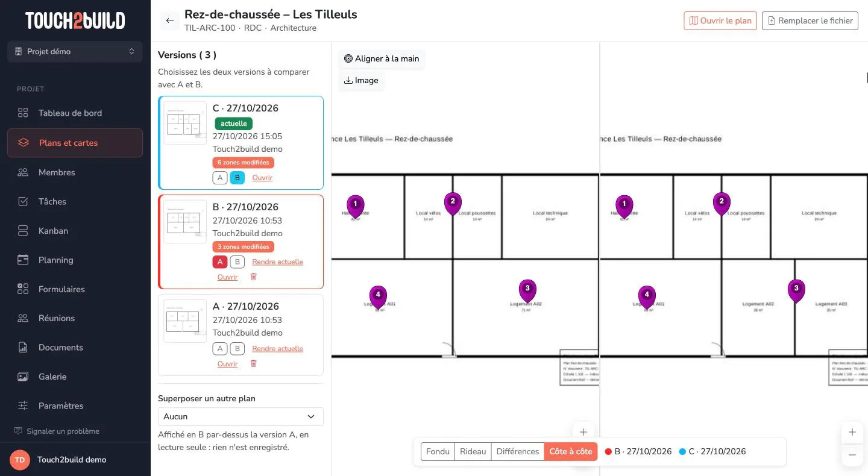Viewport: 868px width, 476px height.
Task: Download the comparison via Image button
Action: pyautogui.click(x=361, y=80)
